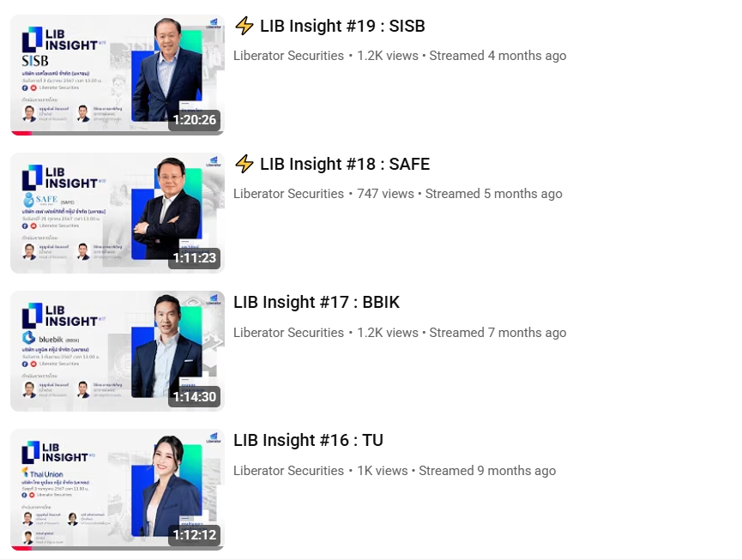This screenshot has height=560, width=742.
Task: Open the LIB Insight #18 SAFE video thumbnail
Action: tap(118, 213)
